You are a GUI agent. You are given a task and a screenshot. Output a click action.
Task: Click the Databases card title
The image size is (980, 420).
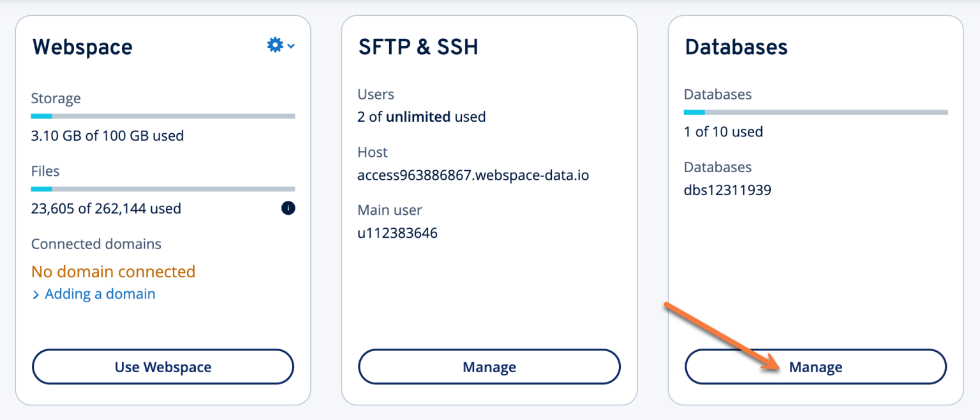(736, 47)
